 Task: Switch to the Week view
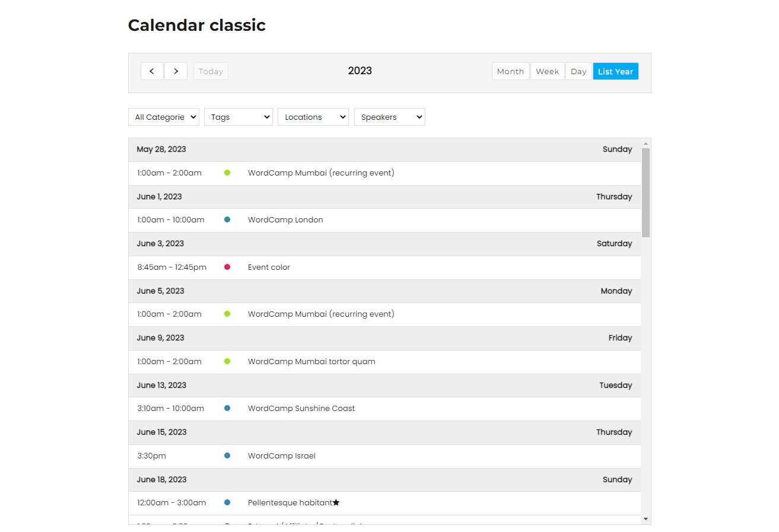click(x=547, y=71)
